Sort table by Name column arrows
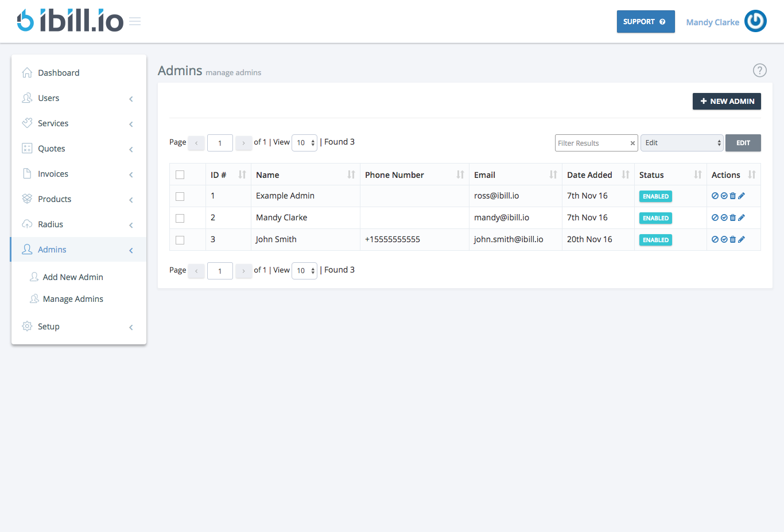This screenshot has height=532, width=784. click(x=351, y=174)
